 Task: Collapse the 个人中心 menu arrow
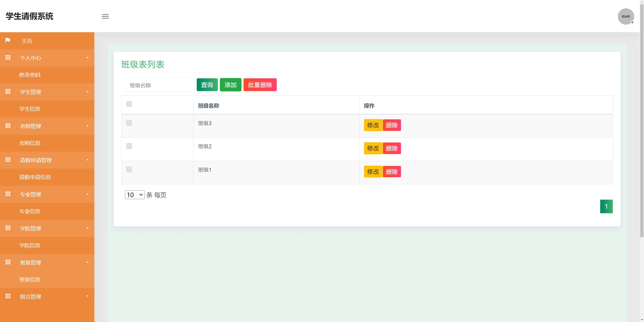tap(88, 58)
